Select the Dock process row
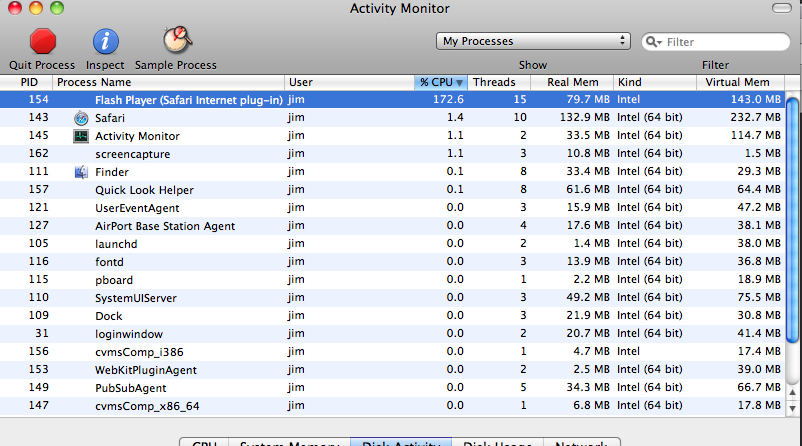 [x=392, y=316]
